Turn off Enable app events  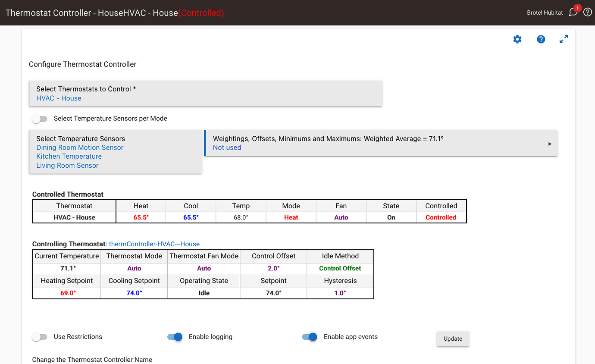[310, 337]
